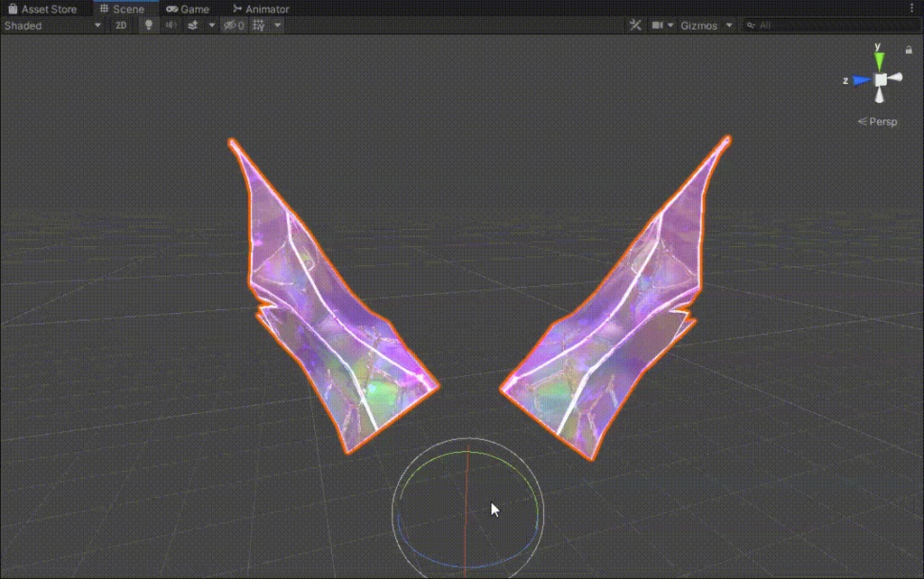Enable 2D view mode
Screen dimensions: 924x579
122,25
